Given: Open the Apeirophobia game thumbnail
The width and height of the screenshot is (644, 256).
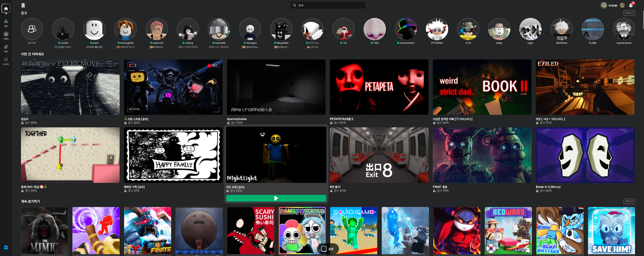Looking at the screenshot, I should 276,87.
